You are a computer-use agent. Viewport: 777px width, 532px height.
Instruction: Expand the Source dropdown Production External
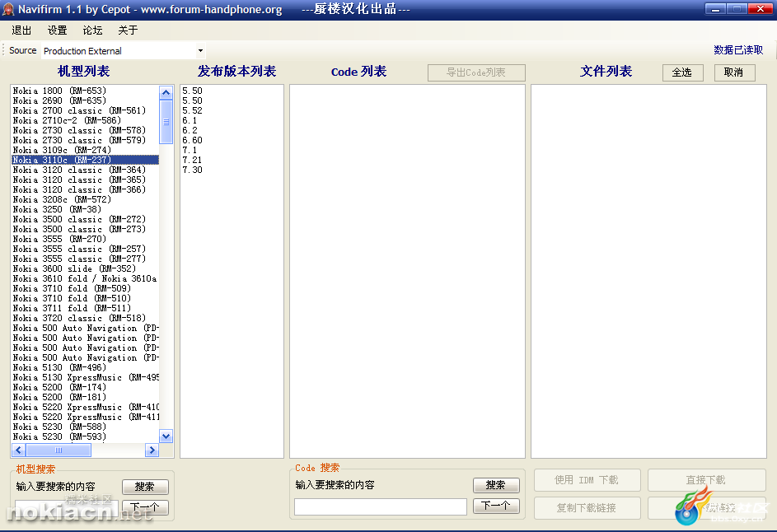(200, 50)
